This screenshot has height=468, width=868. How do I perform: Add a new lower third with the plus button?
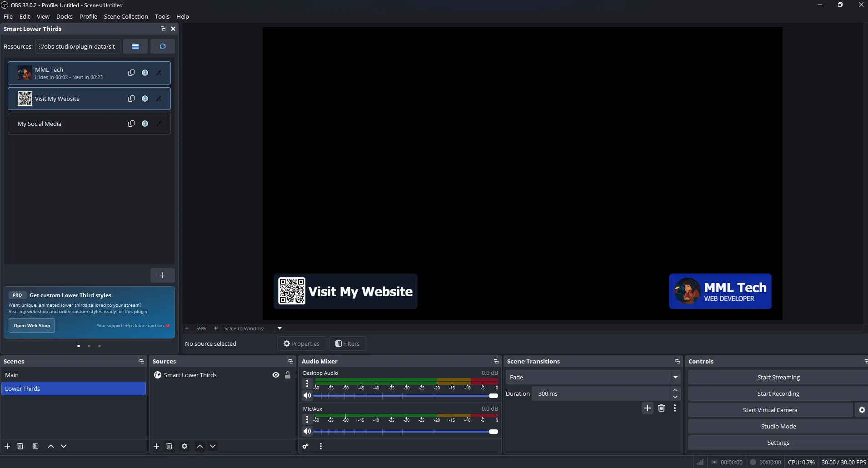pos(162,275)
